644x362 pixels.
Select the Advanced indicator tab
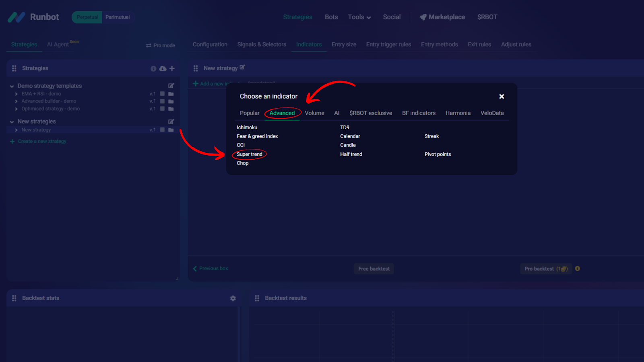tap(282, 113)
